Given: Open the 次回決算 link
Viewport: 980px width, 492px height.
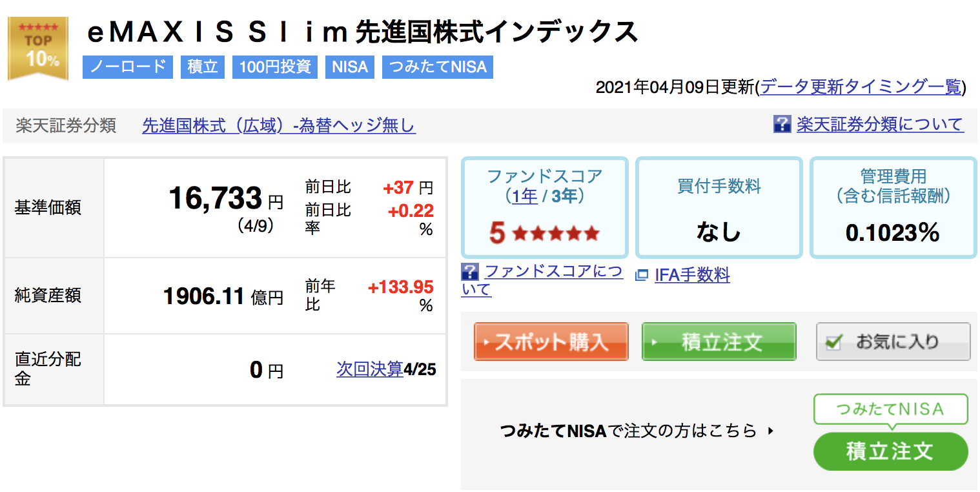Looking at the screenshot, I should click(x=369, y=369).
